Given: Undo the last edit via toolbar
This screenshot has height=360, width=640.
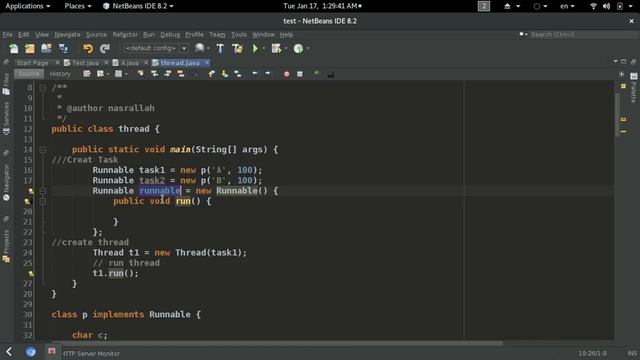Looking at the screenshot, I should click(x=88, y=49).
